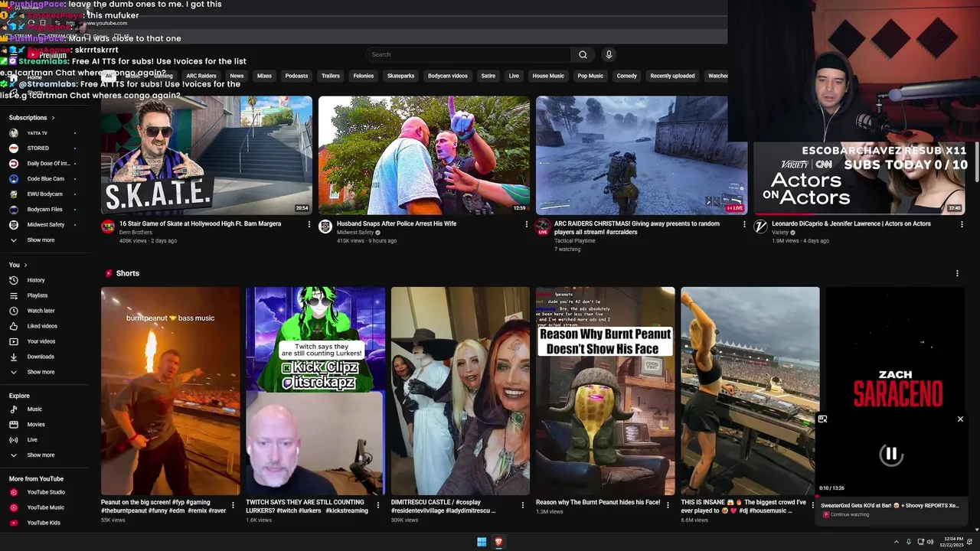Open Watch later list
The width and height of the screenshot is (980, 551).
click(x=41, y=311)
